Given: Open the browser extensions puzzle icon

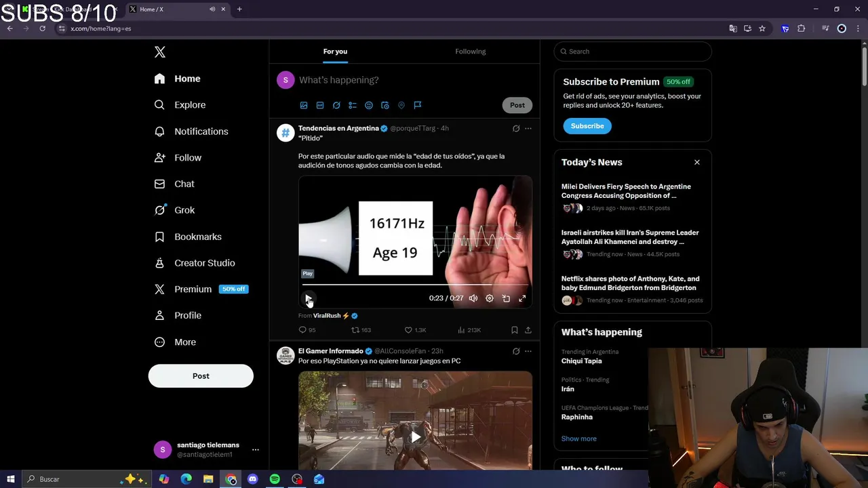Looking at the screenshot, I should pyautogui.click(x=801, y=28).
